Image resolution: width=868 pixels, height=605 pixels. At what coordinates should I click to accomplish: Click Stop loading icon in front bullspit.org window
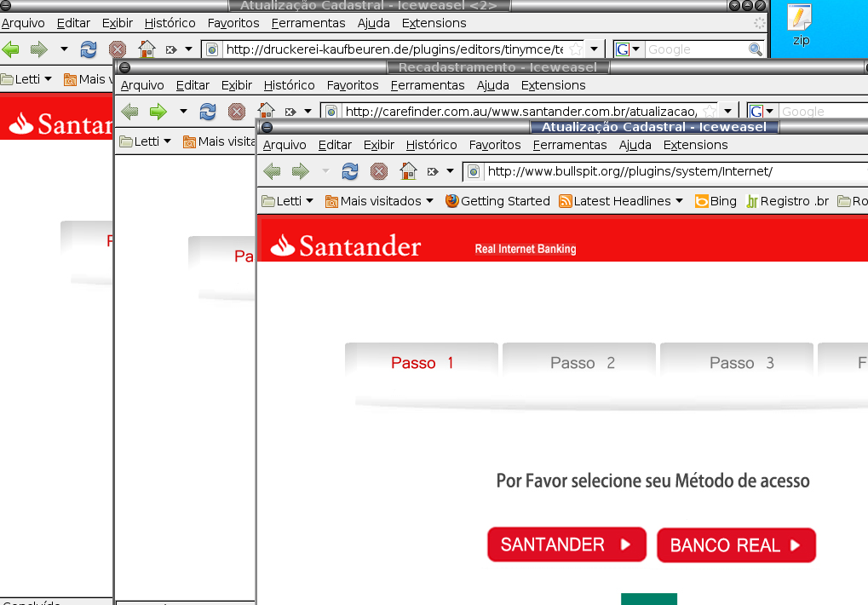(379, 171)
